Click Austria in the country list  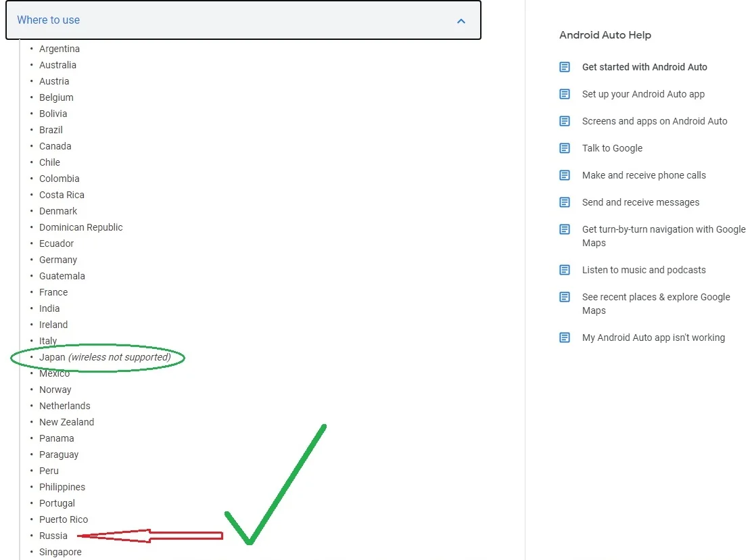(x=54, y=82)
